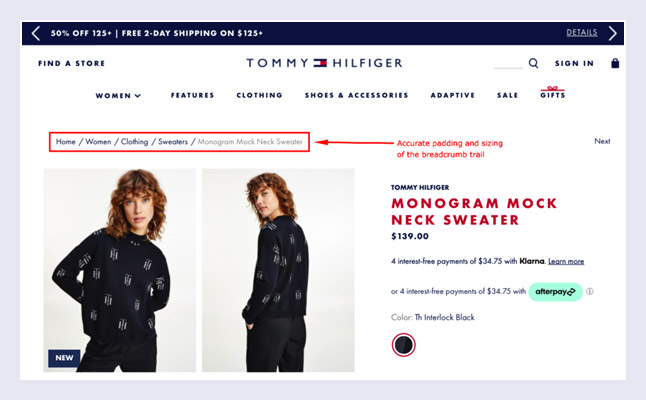Open Afterpay info circle icon

pyautogui.click(x=590, y=292)
